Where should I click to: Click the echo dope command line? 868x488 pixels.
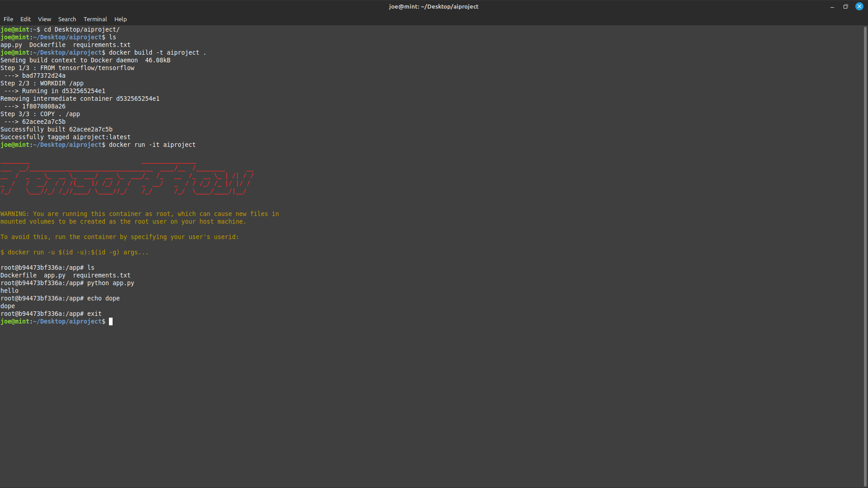click(60, 298)
